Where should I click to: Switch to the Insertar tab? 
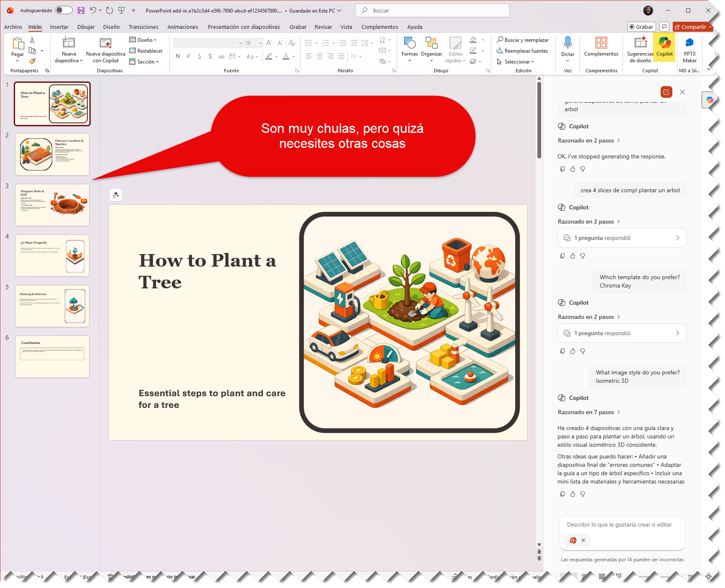click(59, 27)
